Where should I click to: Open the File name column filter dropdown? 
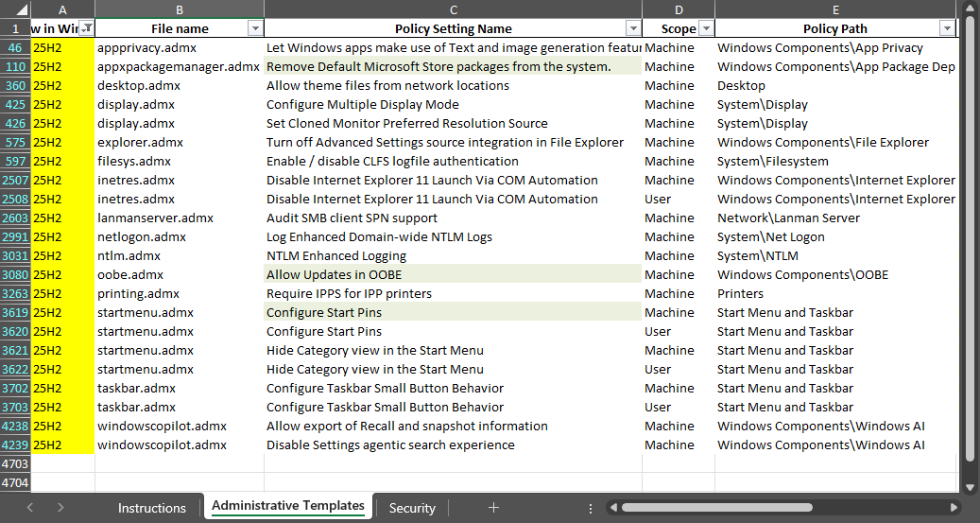point(255,28)
